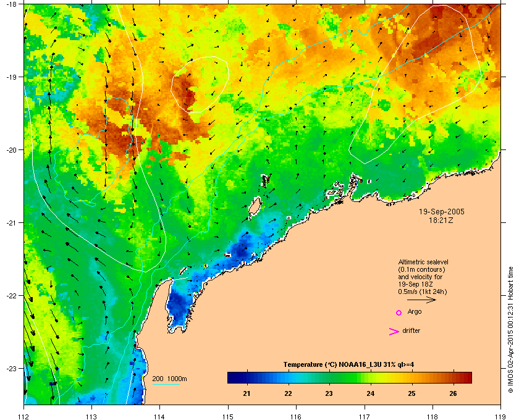The image size is (519, 420).
Task: Click the '22' colorbar tick label
Action: pyautogui.click(x=288, y=393)
